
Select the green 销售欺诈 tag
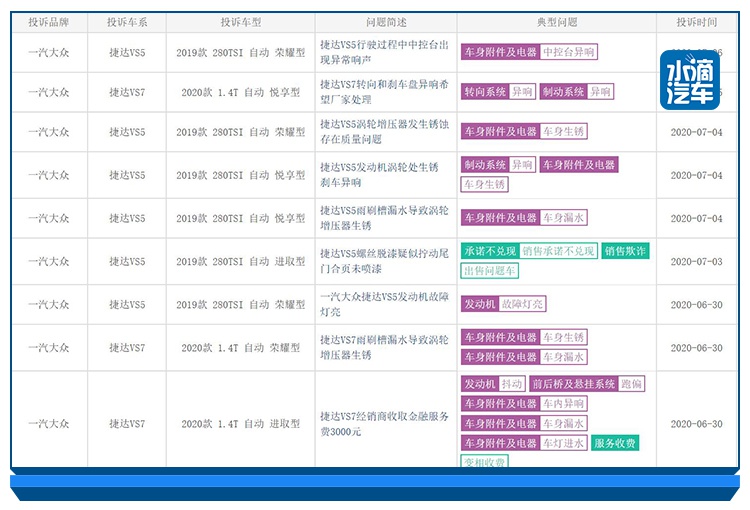click(x=626, y=251)
